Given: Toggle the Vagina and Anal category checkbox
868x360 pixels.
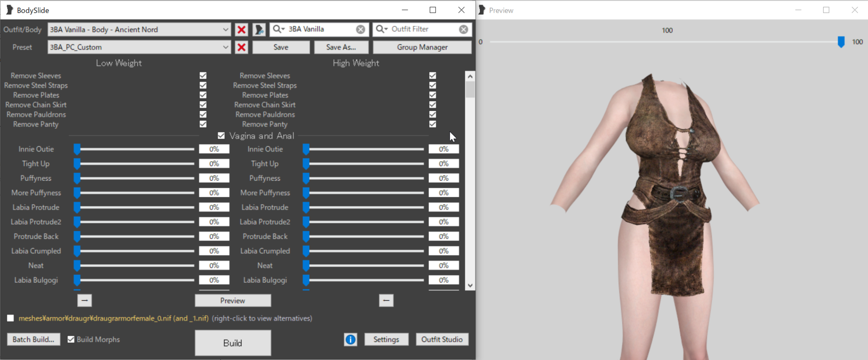Looking at the screenshot, I should [x=221, y=136].
